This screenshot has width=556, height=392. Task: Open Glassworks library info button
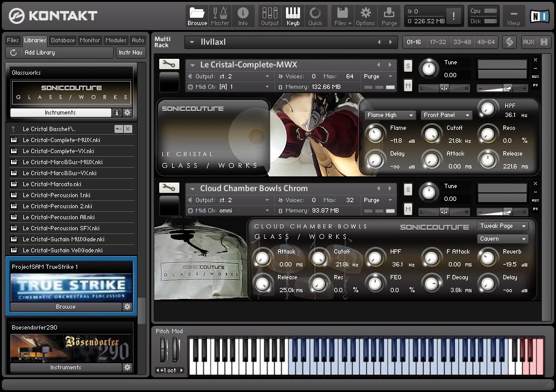tap(117, 113)
